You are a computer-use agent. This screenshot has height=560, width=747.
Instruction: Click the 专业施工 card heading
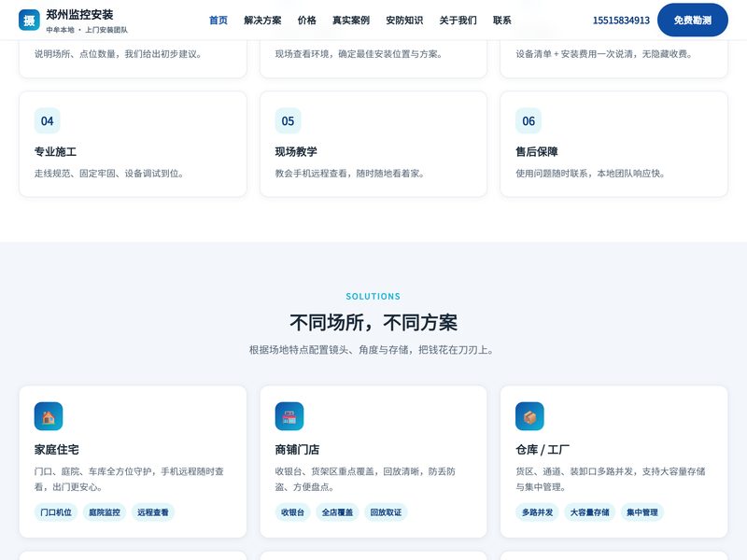click(55, 152)
